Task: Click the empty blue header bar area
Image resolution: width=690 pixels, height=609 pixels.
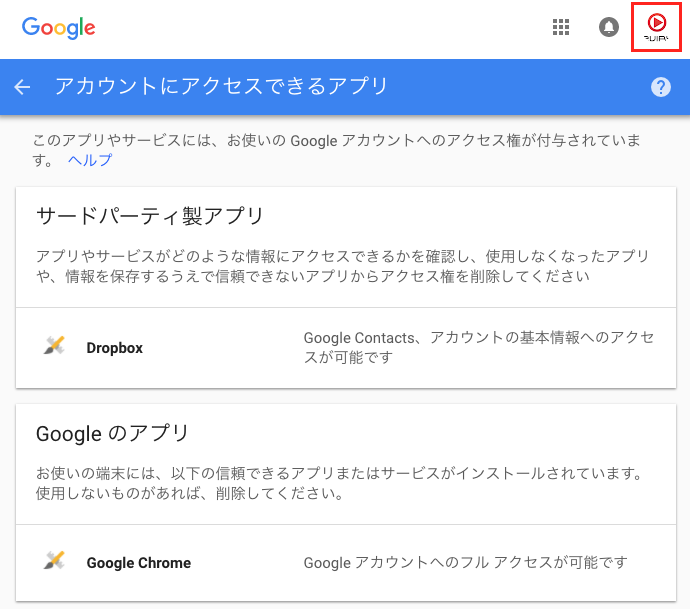Action: (520, 87)
